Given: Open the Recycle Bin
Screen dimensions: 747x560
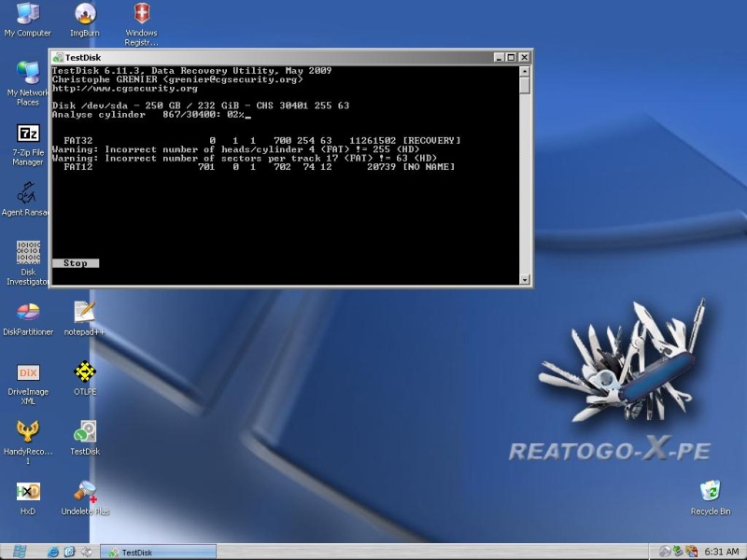Looking at the screenshot, I should click(x=711, y=498).
